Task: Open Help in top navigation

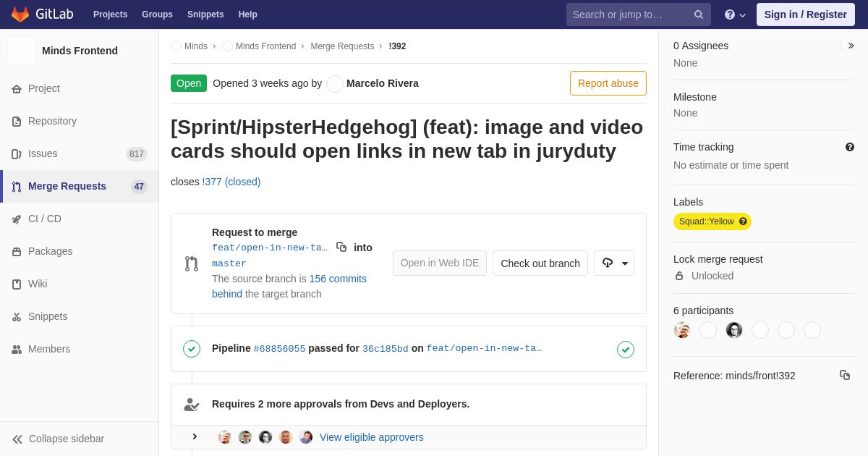Action: pyautogui.click(x=248, y=14)
